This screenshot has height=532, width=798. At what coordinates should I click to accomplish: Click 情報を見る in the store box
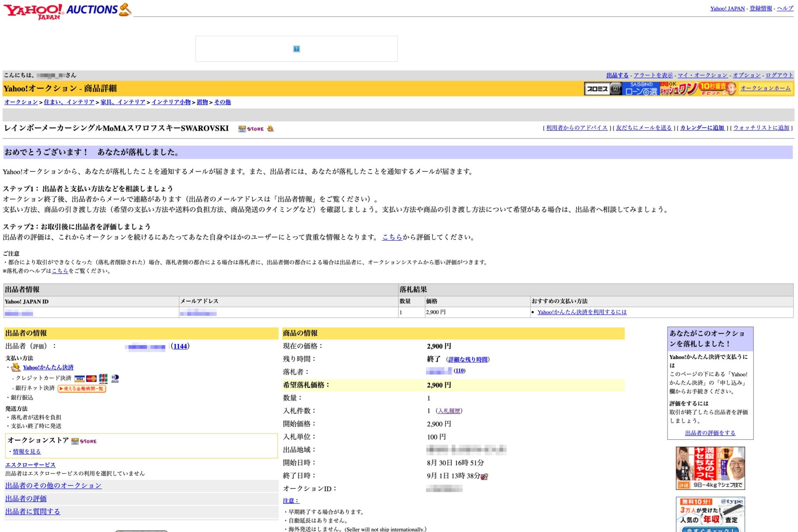pos(27,452)
